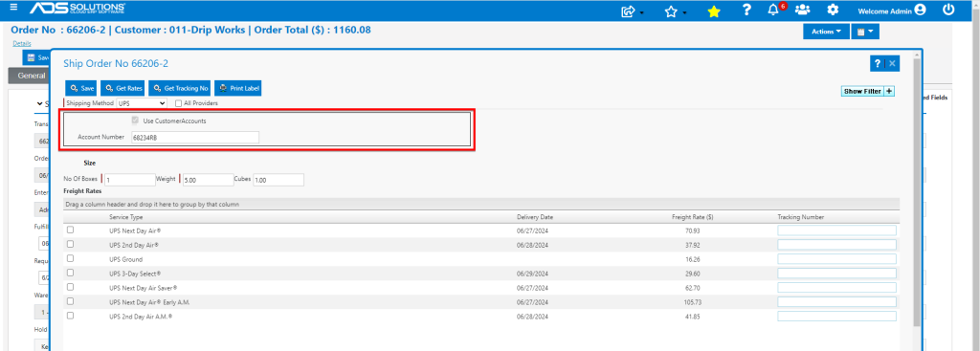This screenshot has width=980, height=351.
Task: Open the General tab behind the dialog
Action: point(30,76)
